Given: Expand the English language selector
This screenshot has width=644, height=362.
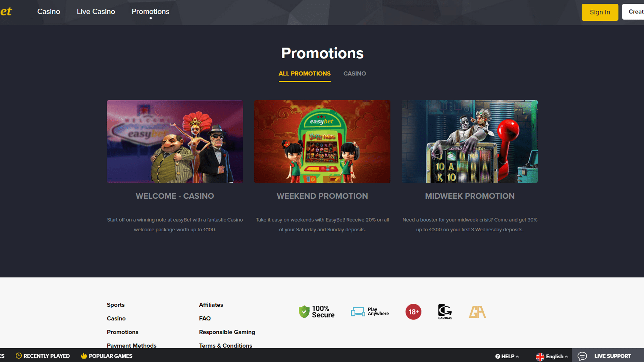Looking at the screenshot, I should 552,356.
